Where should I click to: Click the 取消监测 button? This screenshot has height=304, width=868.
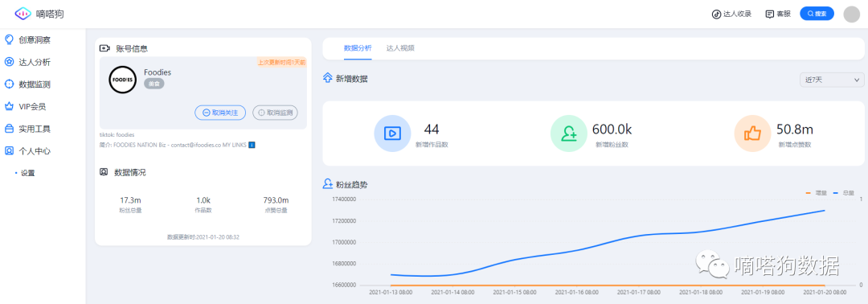tap(275, 113)
